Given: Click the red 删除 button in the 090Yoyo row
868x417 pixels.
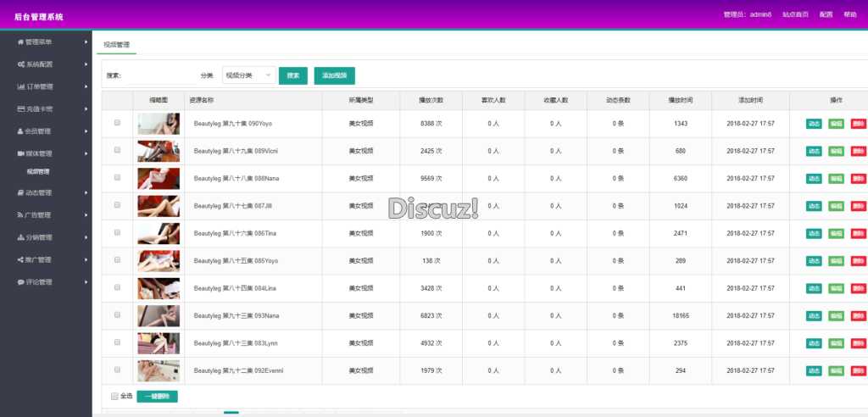Looking at the screenshot, I should coord(858,124).
